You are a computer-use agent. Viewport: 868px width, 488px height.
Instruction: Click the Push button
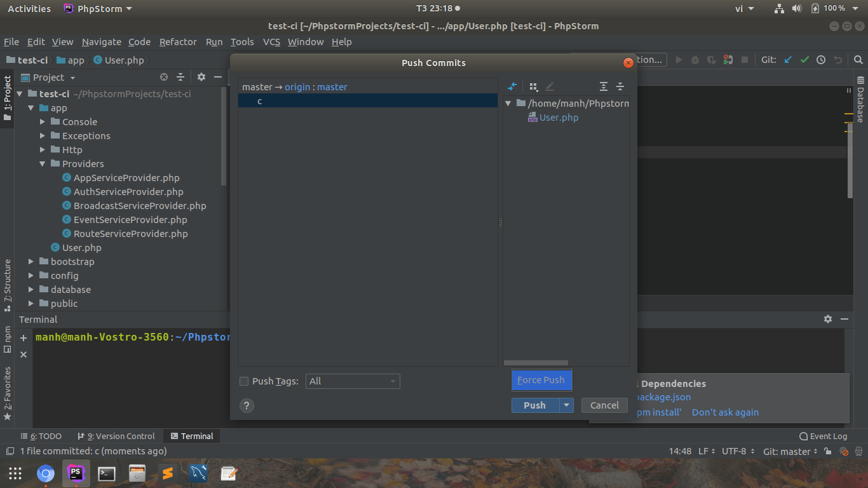(x=535, y=405)
